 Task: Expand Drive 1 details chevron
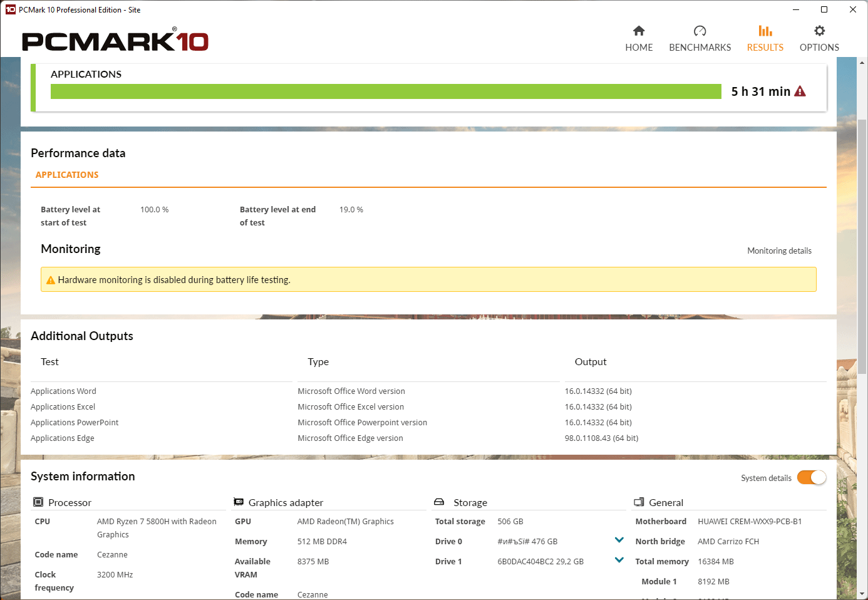(x=619, y=560)
